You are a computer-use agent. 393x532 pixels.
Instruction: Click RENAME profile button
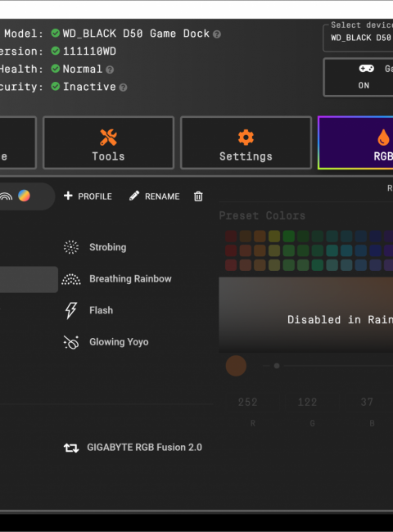tap(155, 196)
